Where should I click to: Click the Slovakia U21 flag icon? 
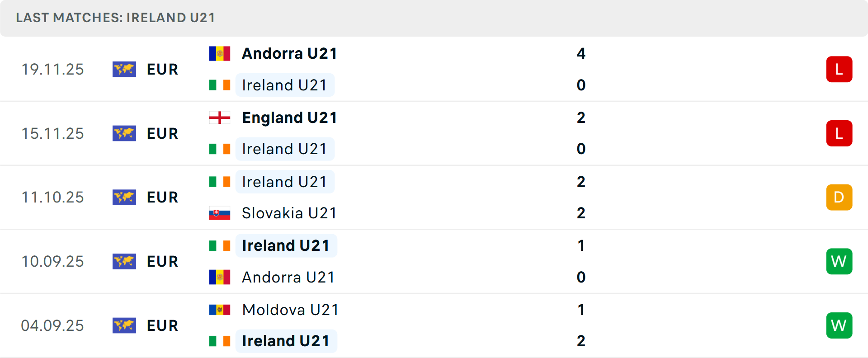[220, 213]
